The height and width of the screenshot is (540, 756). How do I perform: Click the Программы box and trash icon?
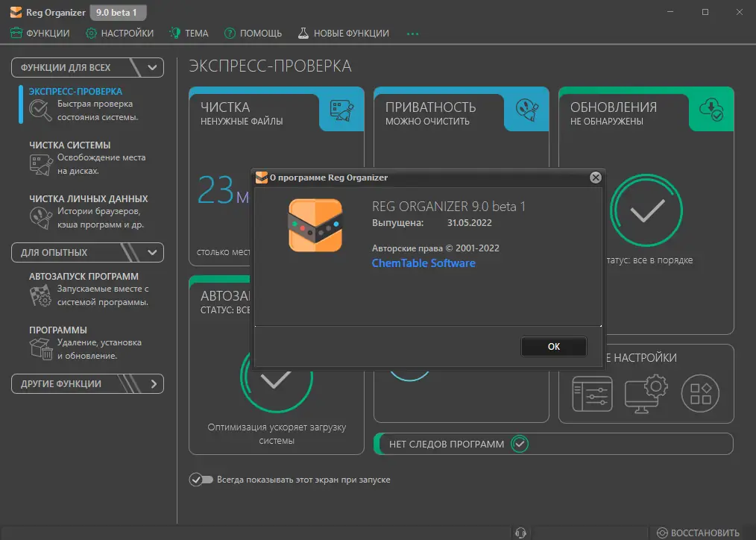40,348
